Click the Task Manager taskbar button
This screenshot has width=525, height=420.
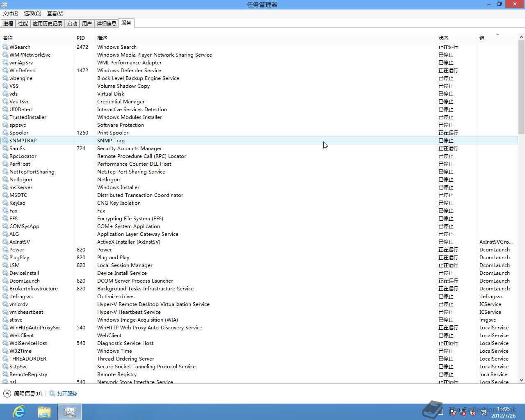point(70,412)
